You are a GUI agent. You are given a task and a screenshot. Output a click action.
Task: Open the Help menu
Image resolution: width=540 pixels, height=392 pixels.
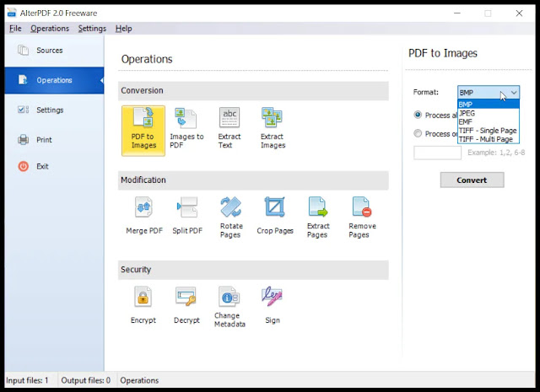pyautogui.click(x=124, y=29)
